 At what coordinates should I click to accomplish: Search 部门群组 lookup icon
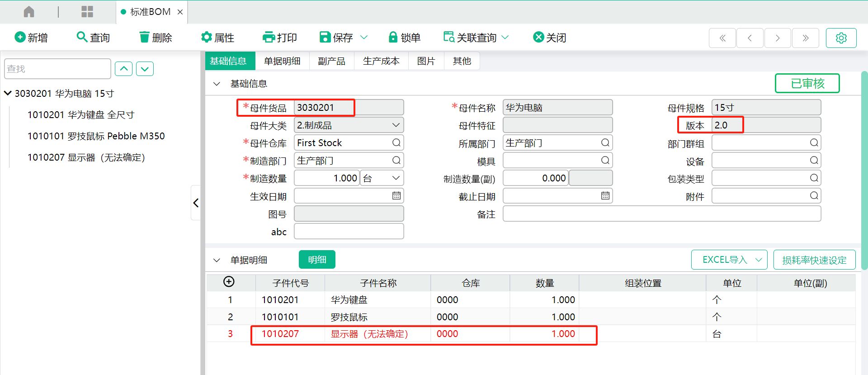click(x=814, y=143)
